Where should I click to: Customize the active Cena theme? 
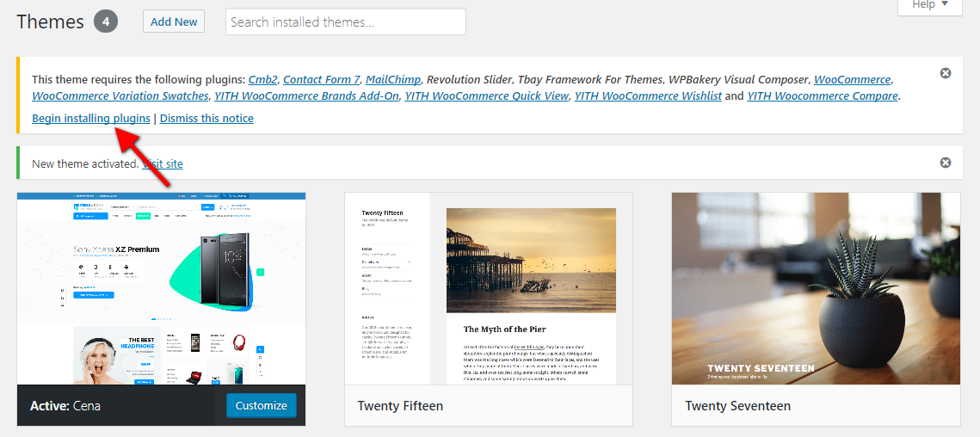click(x=262, y=405)
